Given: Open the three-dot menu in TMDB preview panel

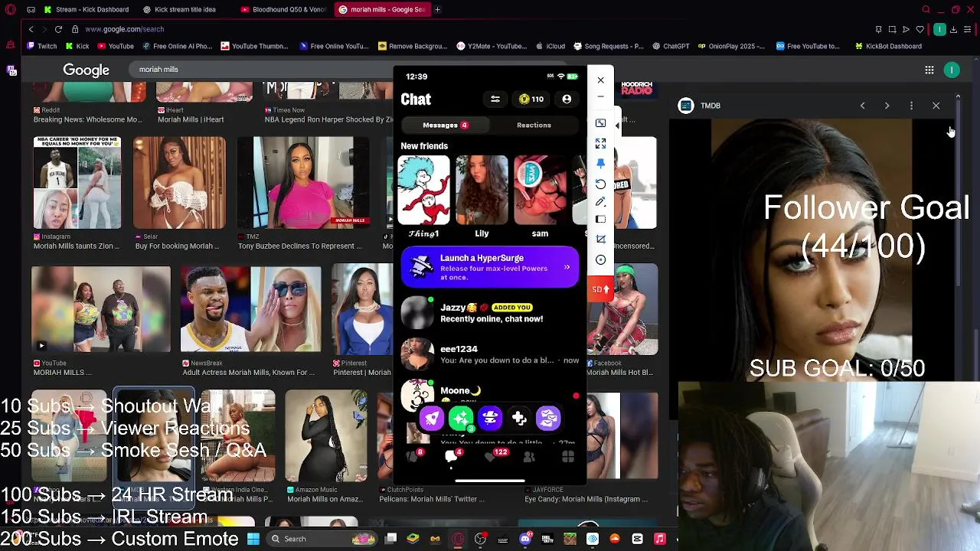Looking at the screenshot, I should pyautogui.click(x=911, y=106).
